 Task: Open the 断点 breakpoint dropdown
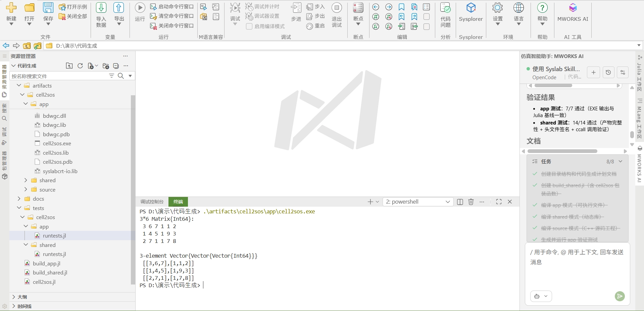[x=358, y=24]
